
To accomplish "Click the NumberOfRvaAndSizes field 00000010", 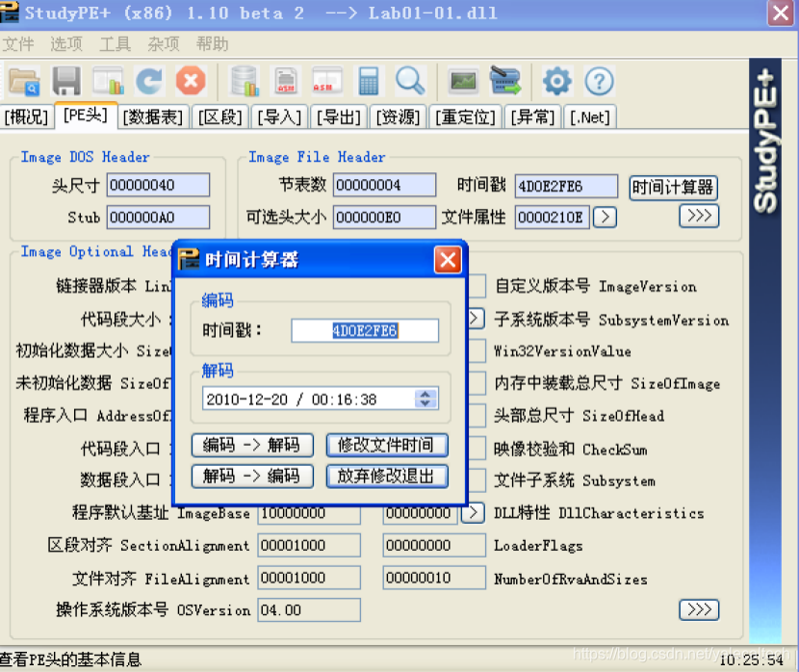I will coord(434,578).
